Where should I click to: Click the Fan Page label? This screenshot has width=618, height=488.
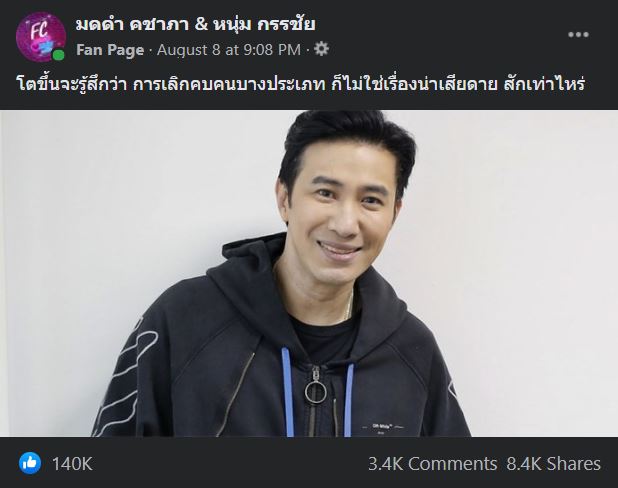tap(110, 50)
